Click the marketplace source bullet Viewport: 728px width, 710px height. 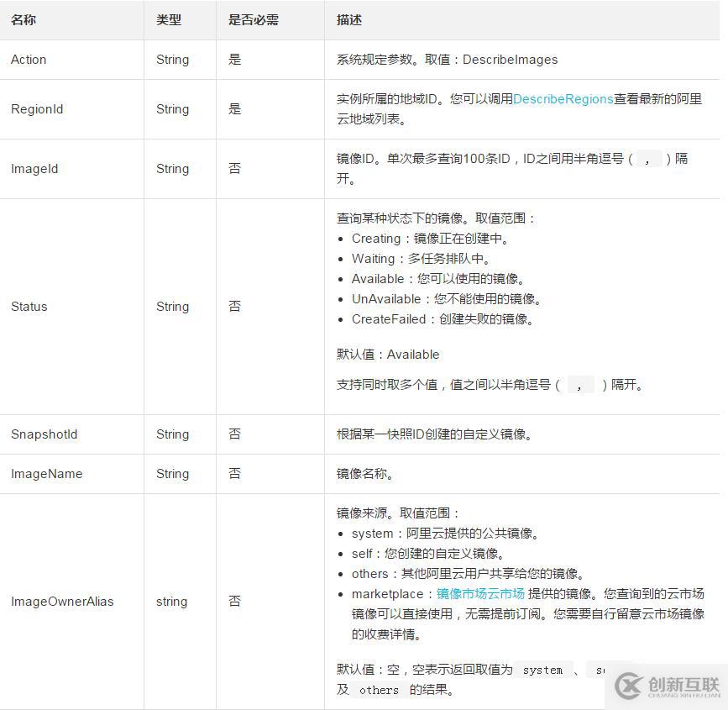pyautogui.click(x=528, y=614)
